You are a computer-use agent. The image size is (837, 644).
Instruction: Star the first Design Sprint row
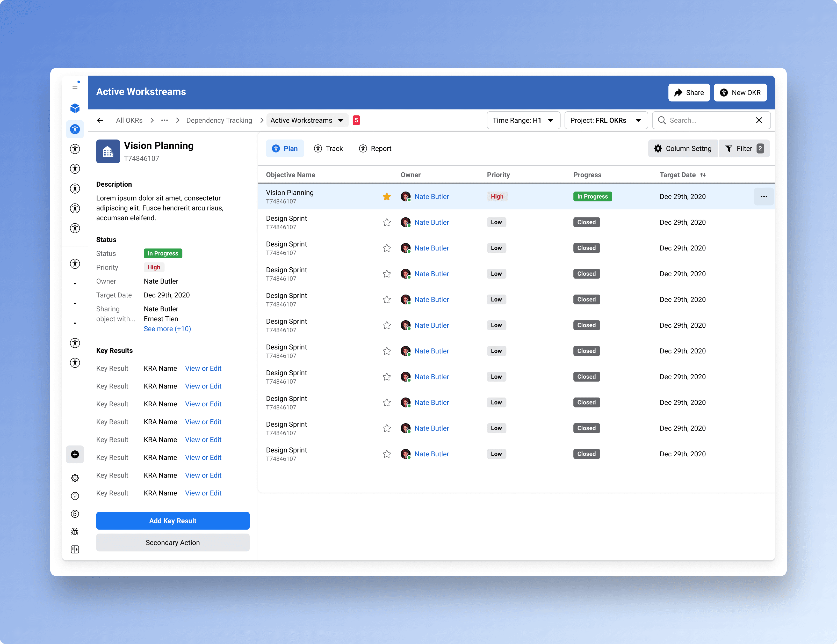387,222
